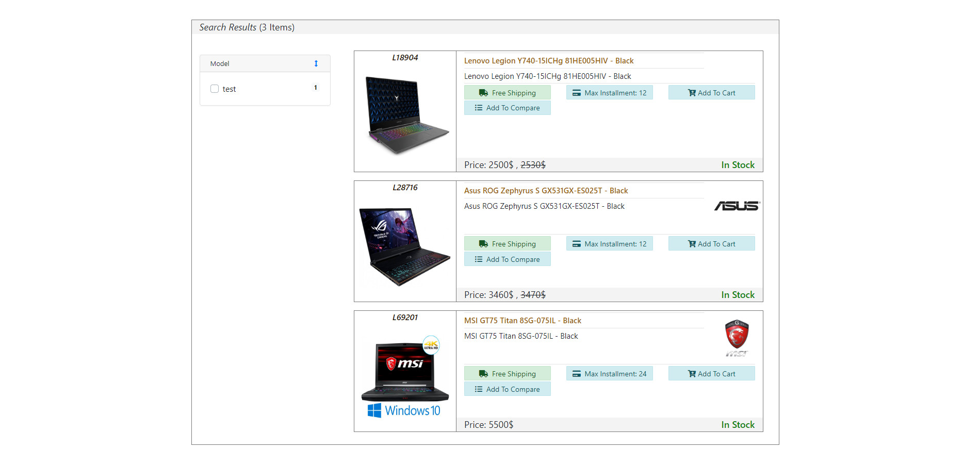Click the Lenovo Legion Y740 description line
This screenshot has height=465, width=980.
[547, 76]
